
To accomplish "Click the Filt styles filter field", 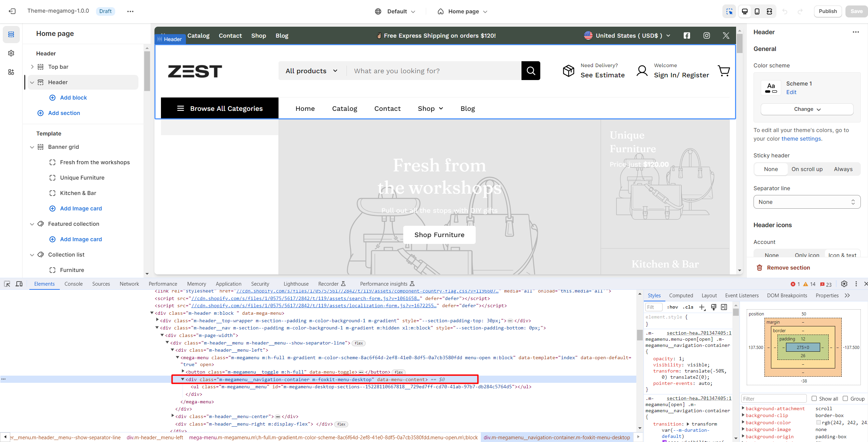I will [x=654, y=307].
